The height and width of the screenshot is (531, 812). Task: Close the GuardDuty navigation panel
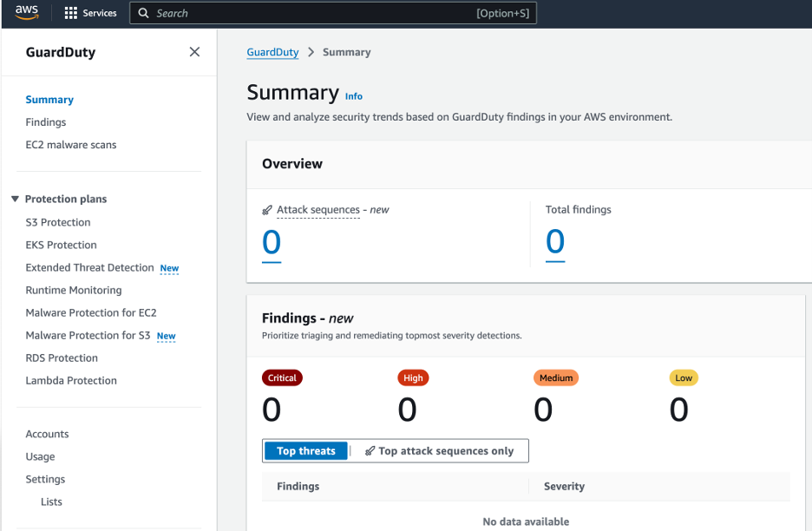(x=194, y=52)
